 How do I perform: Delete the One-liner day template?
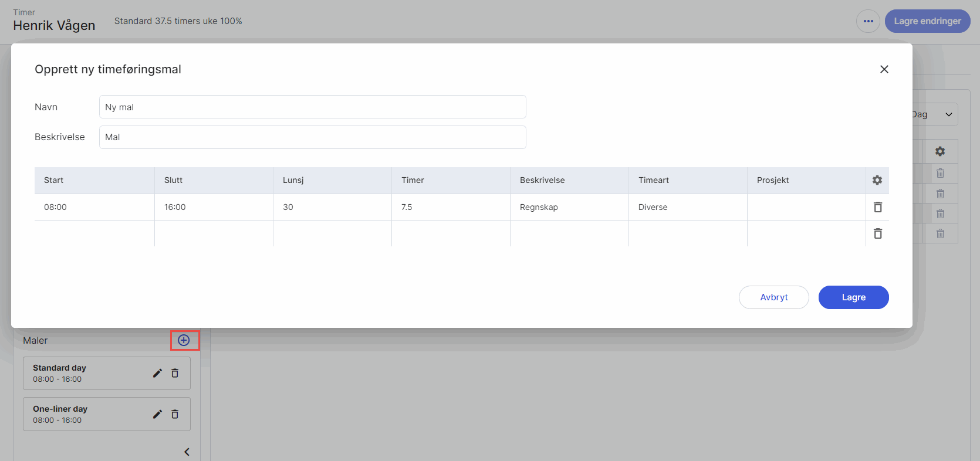pos(175,414)
